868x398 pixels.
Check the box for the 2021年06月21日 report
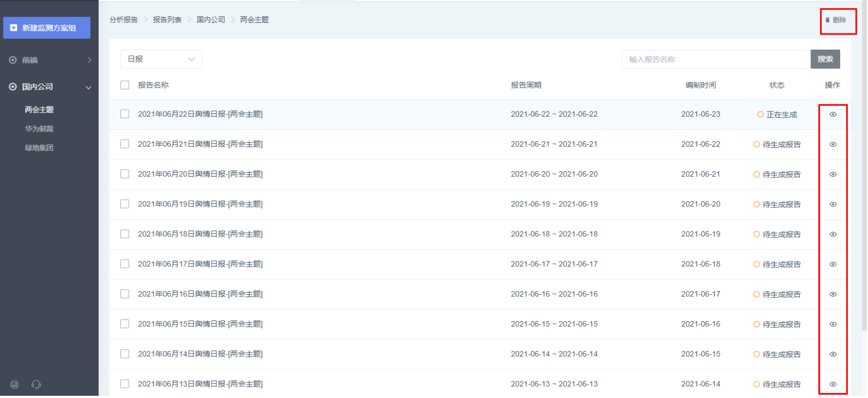pyautogui.click(x=125, y=144)
